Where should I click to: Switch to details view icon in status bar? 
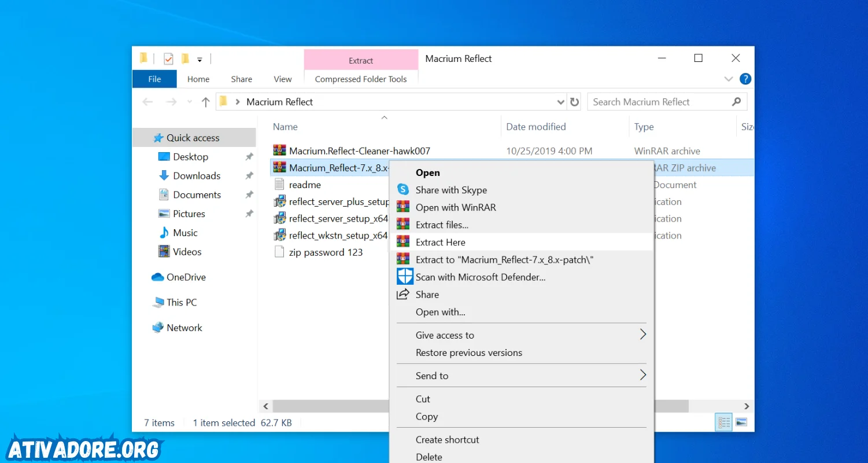point(723,422)
